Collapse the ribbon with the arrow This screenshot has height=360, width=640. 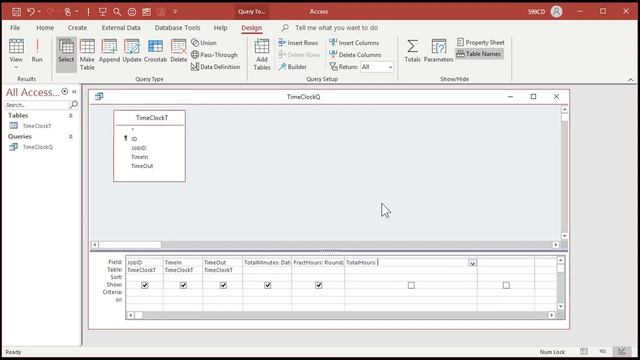pos(631,80)
